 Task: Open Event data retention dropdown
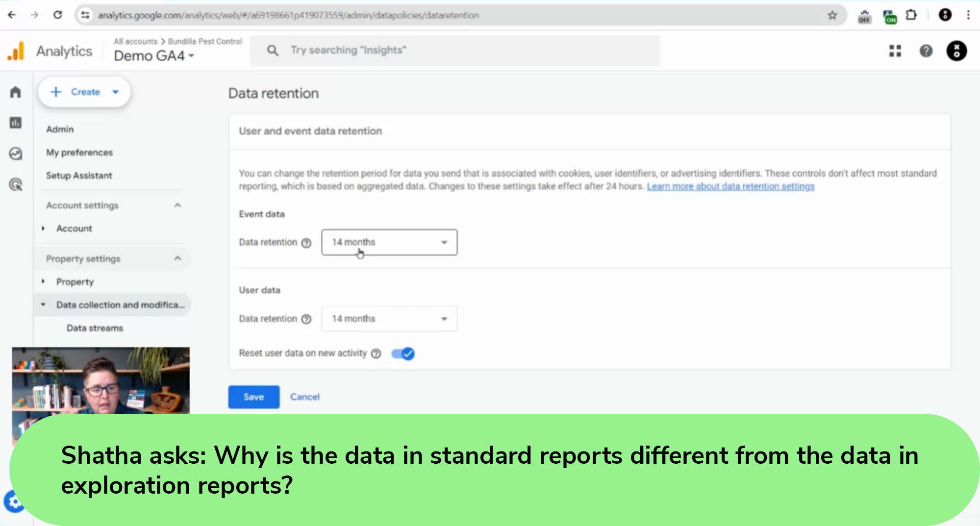pos(389,242)
